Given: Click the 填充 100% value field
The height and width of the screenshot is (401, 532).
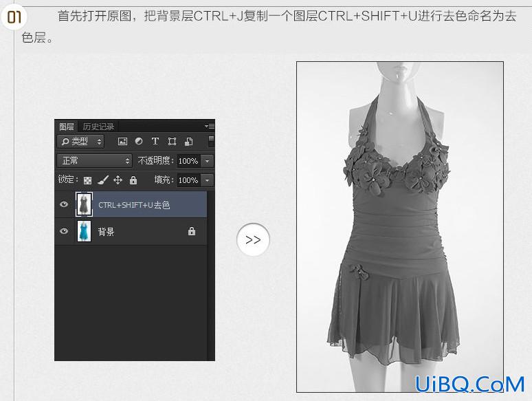Looking at the screenshot, I should (188, 180).
